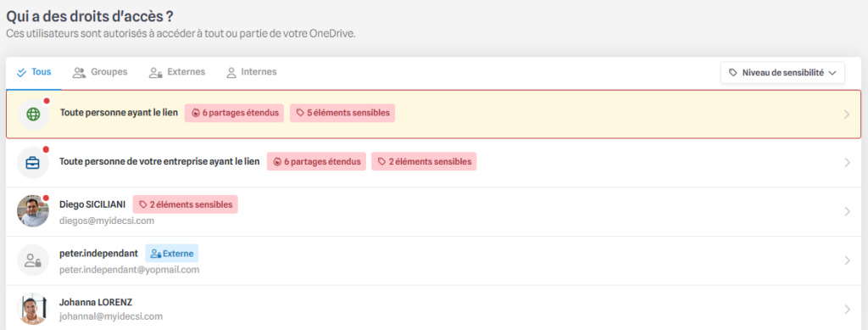Screen dimensions: 868x330
Task: Click the blue briefcase company link icon
Action: click(x=34, y=163)
